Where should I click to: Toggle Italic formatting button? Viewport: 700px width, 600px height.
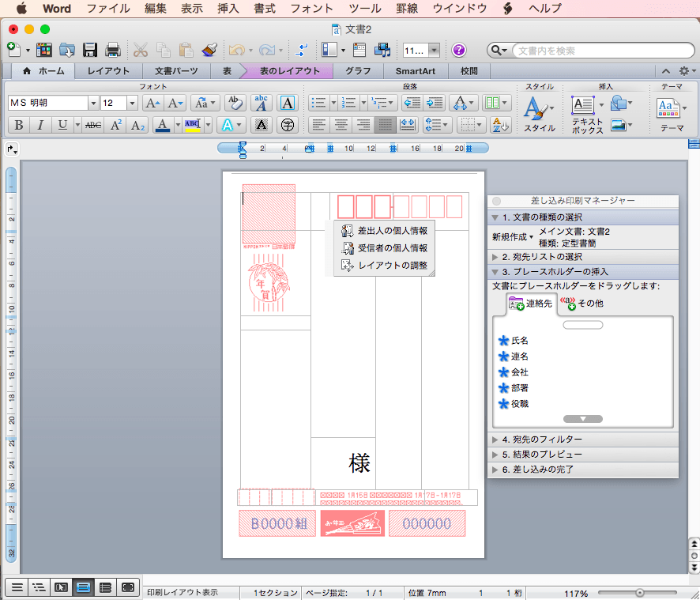pos(40,125)
